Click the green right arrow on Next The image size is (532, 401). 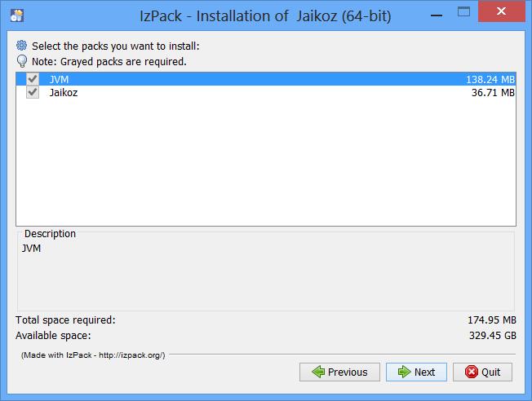pos(404,372)
